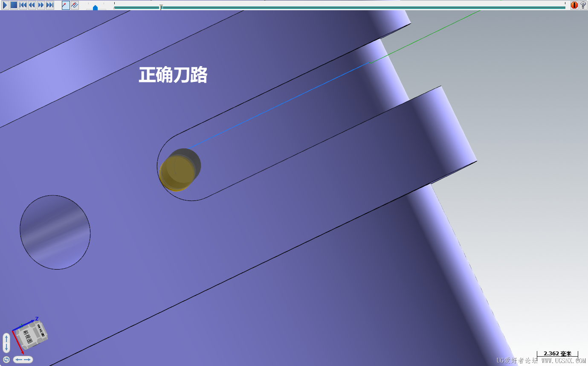Step backward with rewind button
The height and width of the screenshot is (366, 588).
point(32,5)
